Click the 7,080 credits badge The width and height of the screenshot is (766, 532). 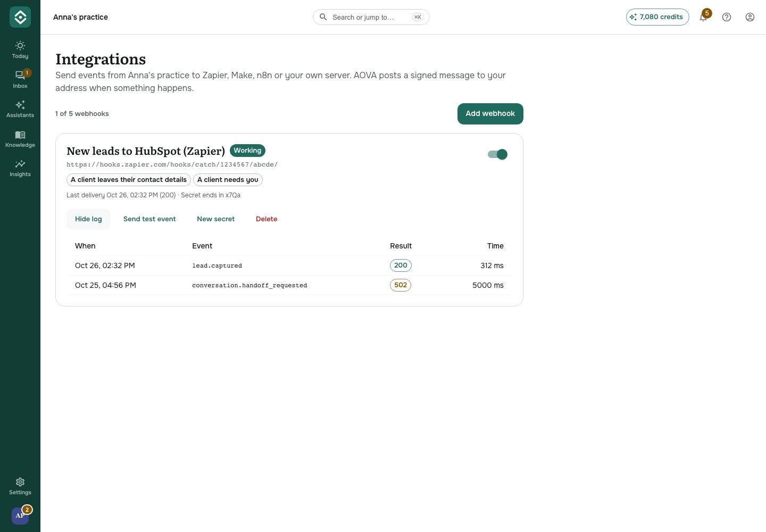click(x=657, y=17)
